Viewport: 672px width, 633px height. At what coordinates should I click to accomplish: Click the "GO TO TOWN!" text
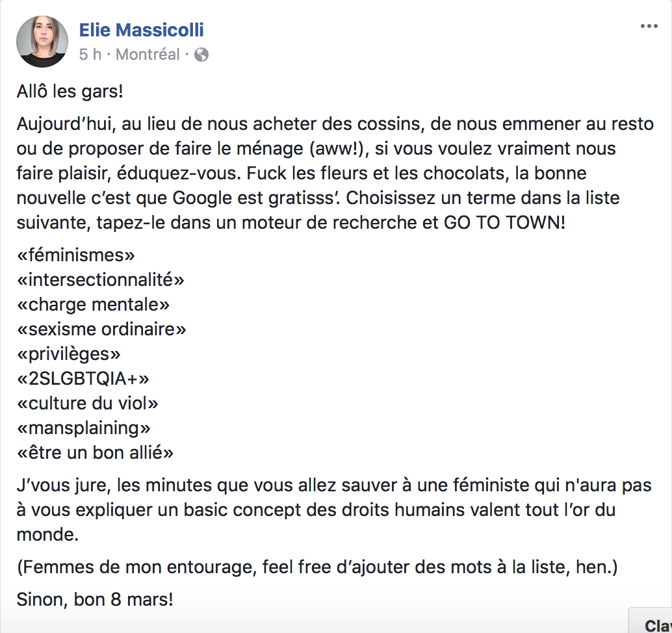coord(505,222)
